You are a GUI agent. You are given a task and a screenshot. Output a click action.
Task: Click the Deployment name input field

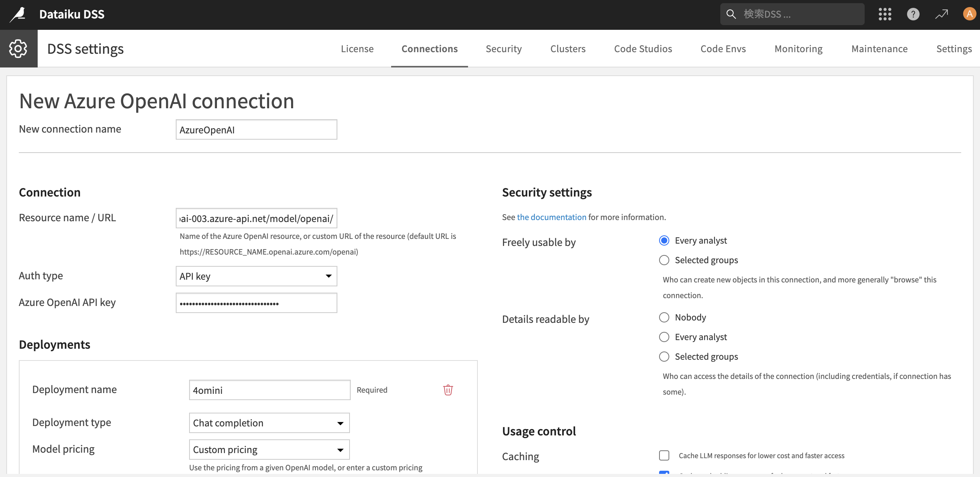click(269, 390)
